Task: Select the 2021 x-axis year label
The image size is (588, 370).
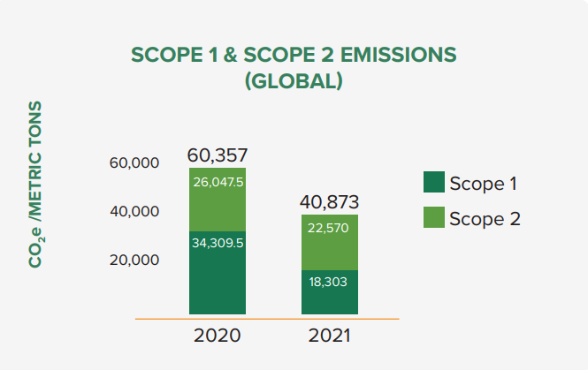Action: tap(330, 336)
